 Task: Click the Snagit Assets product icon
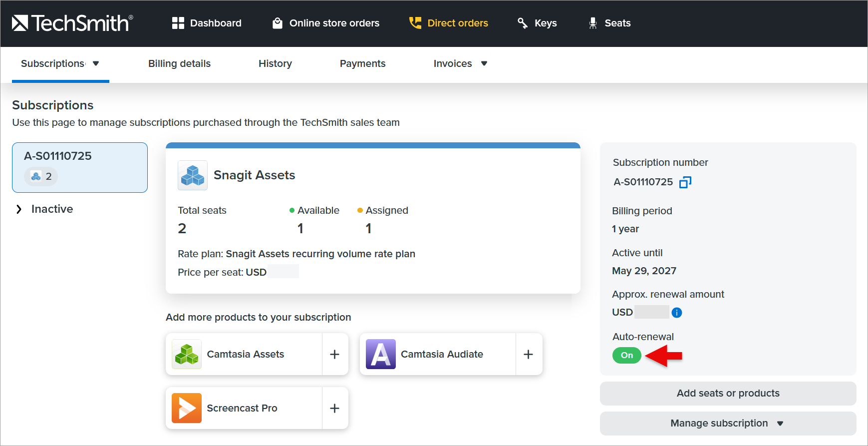point(193,175)
